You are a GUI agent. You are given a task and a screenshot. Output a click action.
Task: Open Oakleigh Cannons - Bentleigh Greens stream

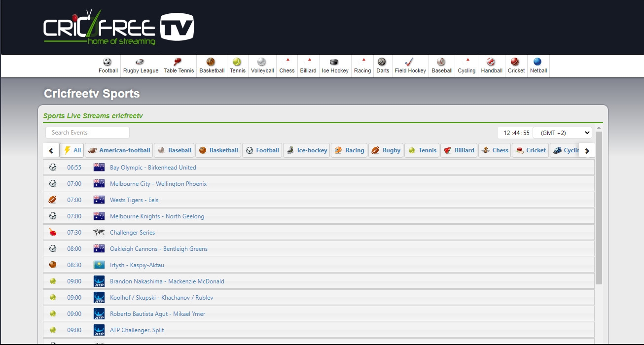click(x=159, y=249)
